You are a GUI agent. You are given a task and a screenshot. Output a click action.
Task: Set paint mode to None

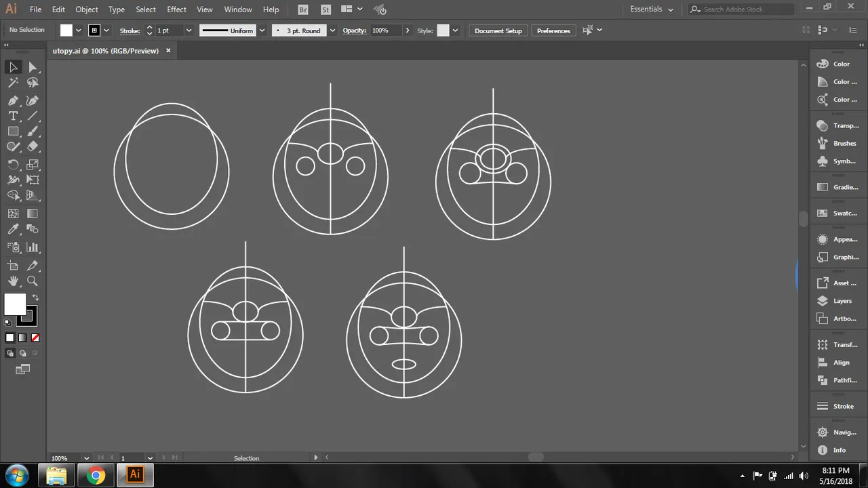pos(35,338)
